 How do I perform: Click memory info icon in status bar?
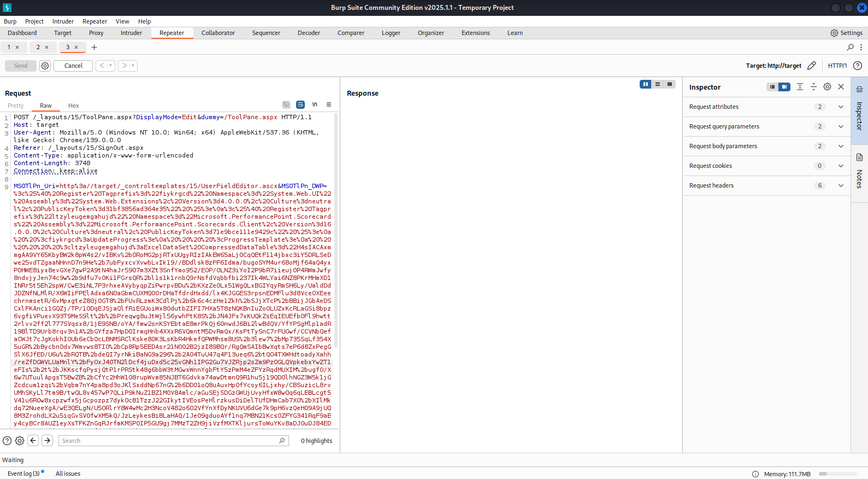[755, 474]
